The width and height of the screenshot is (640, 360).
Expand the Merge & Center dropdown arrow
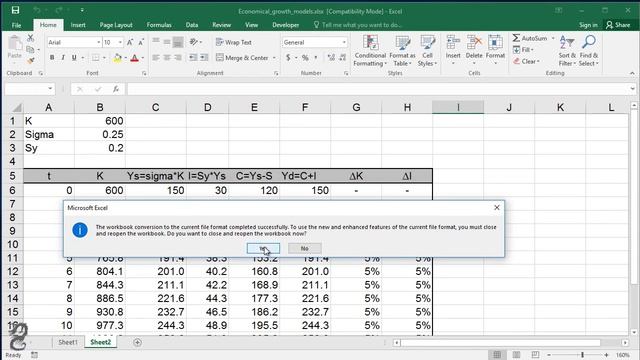pyautogui.click(x=274, y=58)
